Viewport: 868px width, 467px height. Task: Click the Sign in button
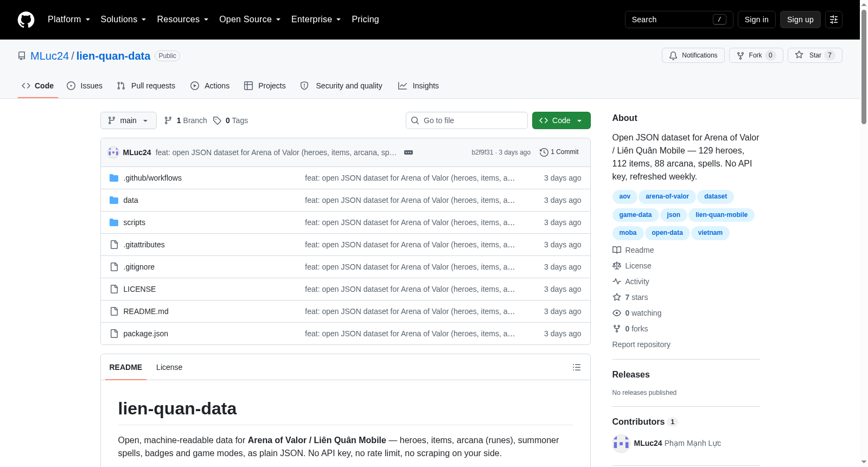pyautogui.click(x=756, y=20)
